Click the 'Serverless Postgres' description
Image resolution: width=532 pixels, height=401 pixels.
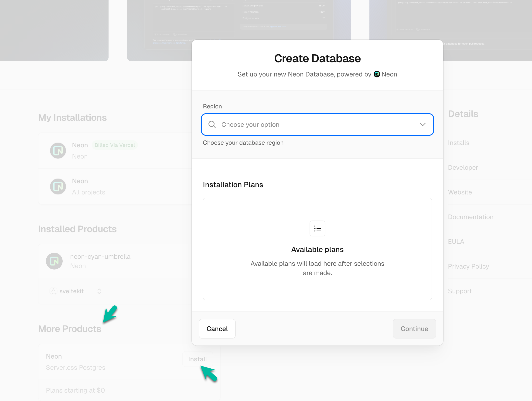(x=75, y=367)
